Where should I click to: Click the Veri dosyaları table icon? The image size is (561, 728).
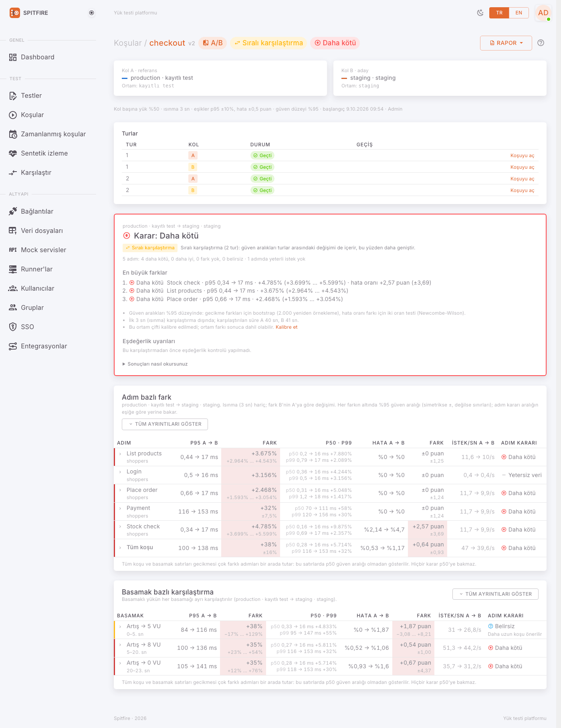[13, 231]
